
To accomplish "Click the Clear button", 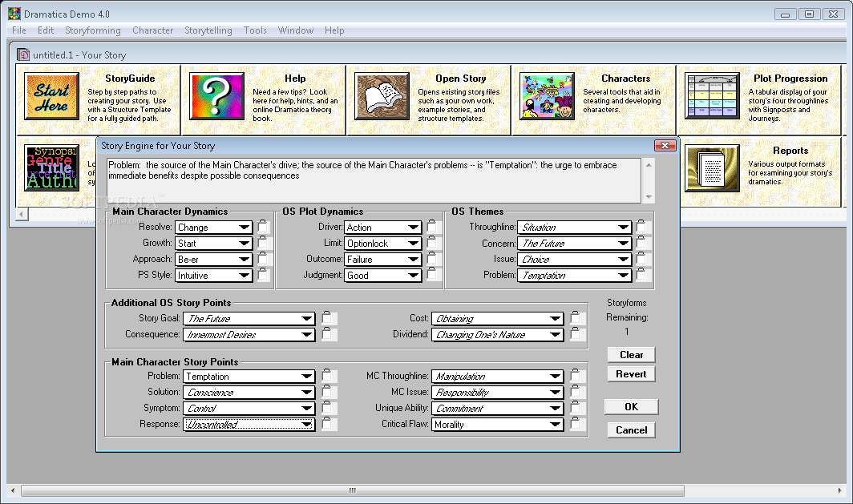I will (631, 354).
